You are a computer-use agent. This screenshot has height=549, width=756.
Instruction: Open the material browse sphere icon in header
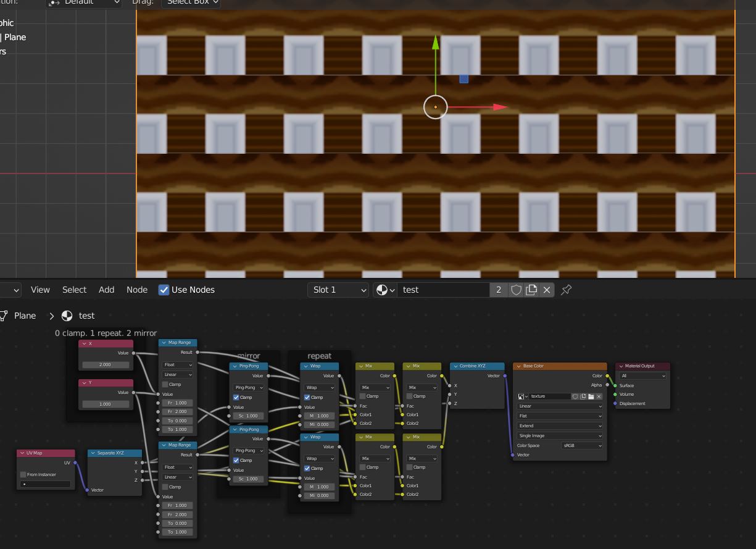[x=385, y=290]
